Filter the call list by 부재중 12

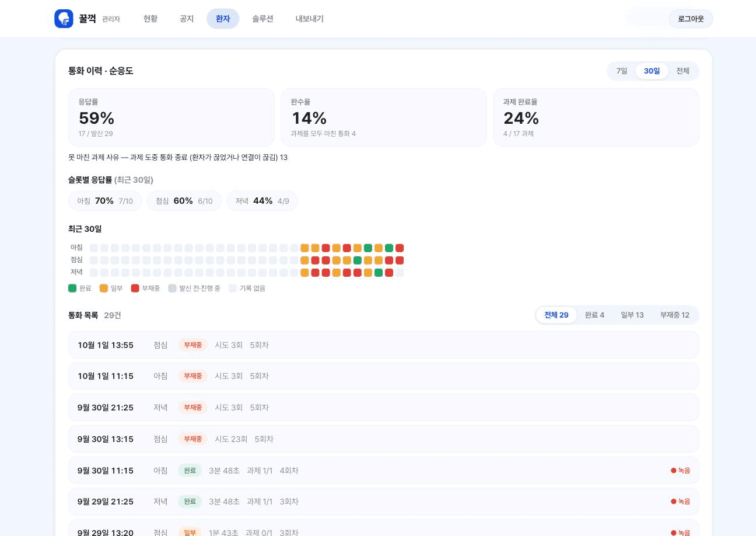pyautogui.click(x=675, y=315)
